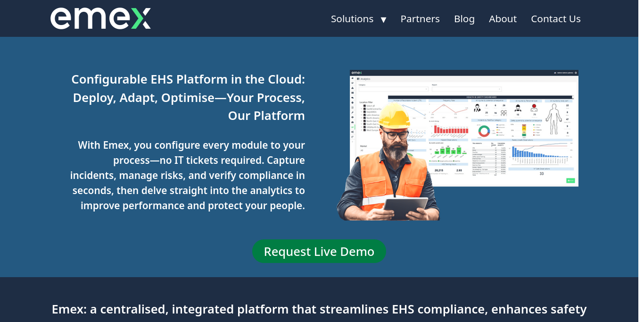This screenshot has height=322, width=644.
Task: Open the Report dropdown in Analytics
Action: pyautogui.click(x=467, y=89)
